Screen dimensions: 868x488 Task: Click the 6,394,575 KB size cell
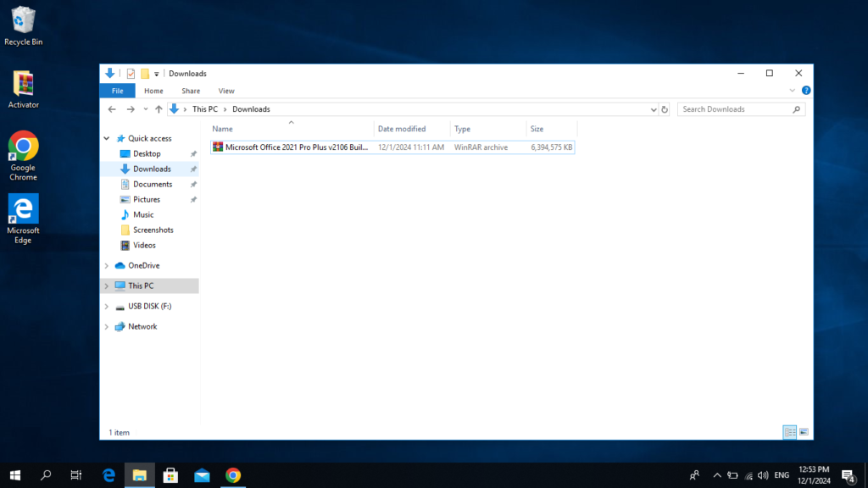(551, 147)
